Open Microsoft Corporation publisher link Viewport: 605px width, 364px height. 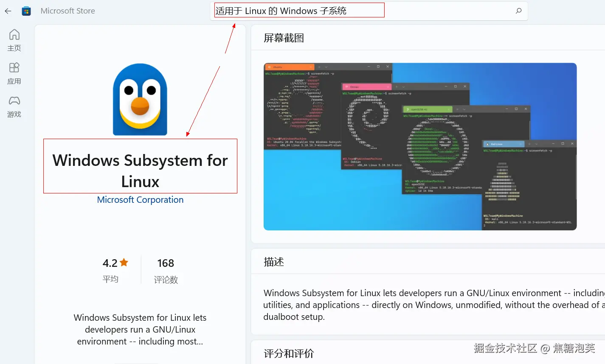click(x=140, y=200)
